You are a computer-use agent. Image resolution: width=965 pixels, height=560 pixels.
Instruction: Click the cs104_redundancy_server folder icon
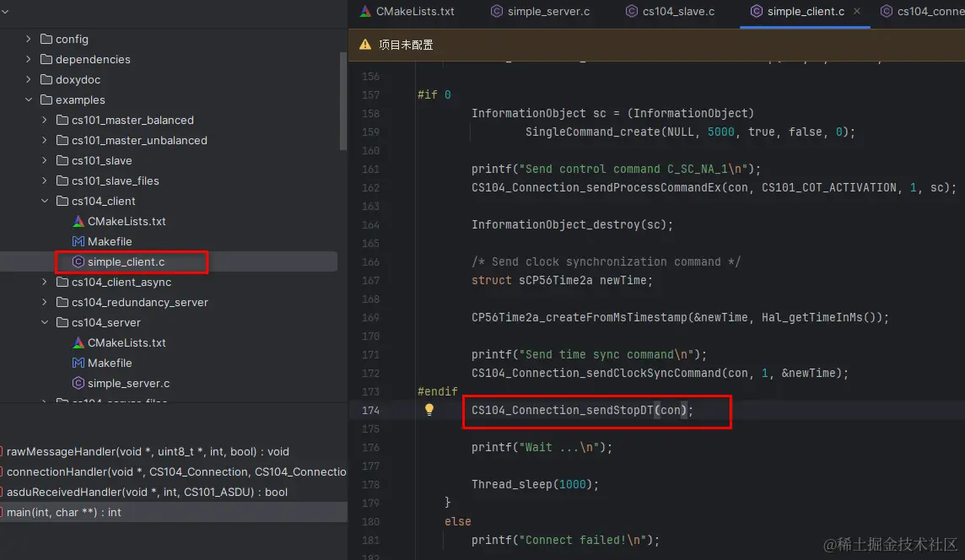(62, 302)
